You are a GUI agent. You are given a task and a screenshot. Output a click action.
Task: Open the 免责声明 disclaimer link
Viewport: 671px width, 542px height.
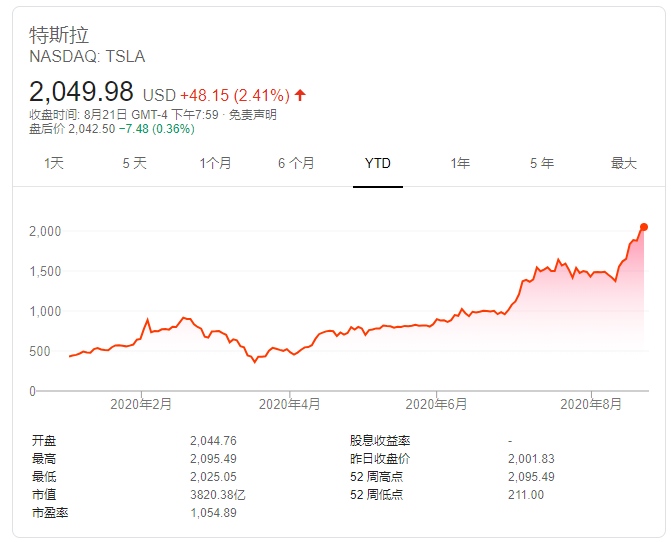252,115
